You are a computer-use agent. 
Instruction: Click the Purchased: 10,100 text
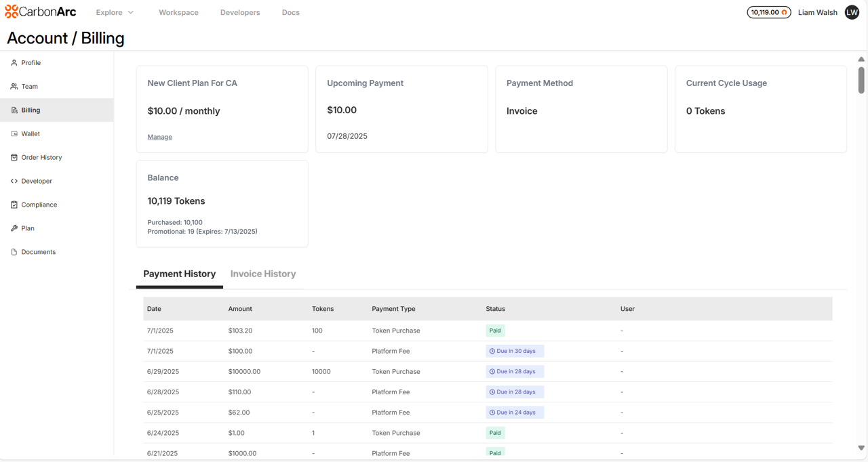[175, 222]
